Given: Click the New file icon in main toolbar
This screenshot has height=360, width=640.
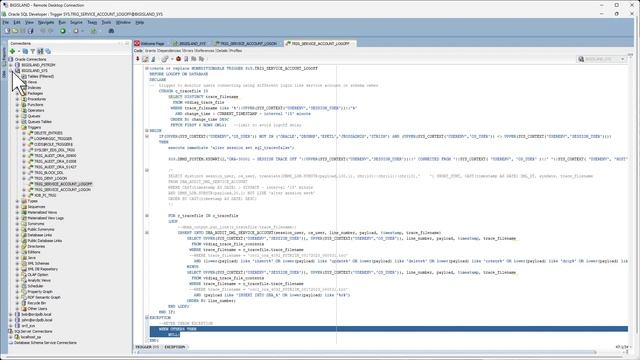Looking at the screenshot, I should (7, 31).
